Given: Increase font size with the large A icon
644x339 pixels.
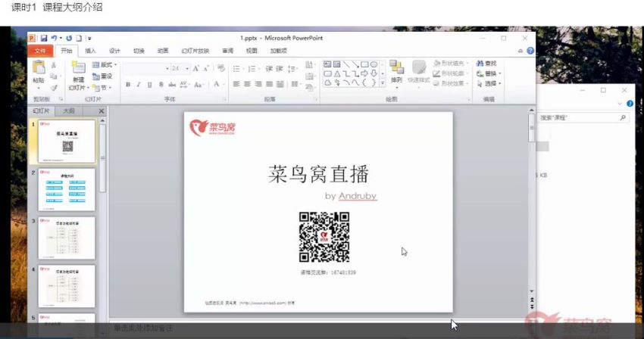Looking at the screenshot, I should (x=196, y=68).
